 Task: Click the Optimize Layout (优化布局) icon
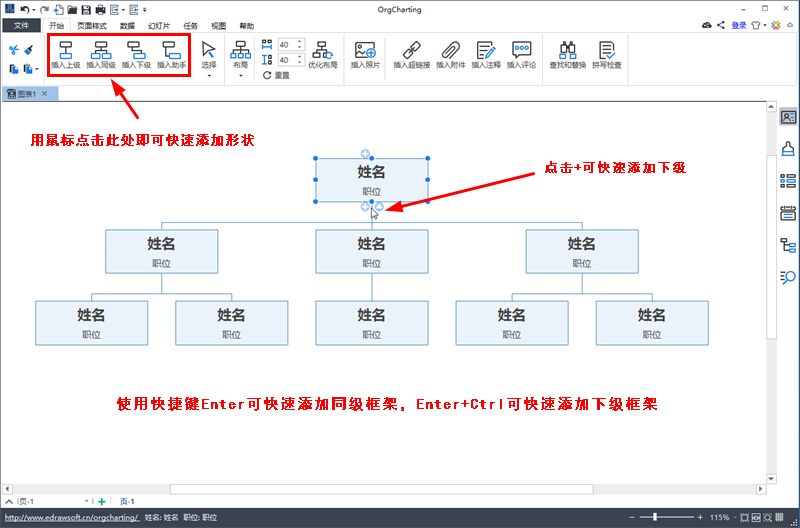322,55
